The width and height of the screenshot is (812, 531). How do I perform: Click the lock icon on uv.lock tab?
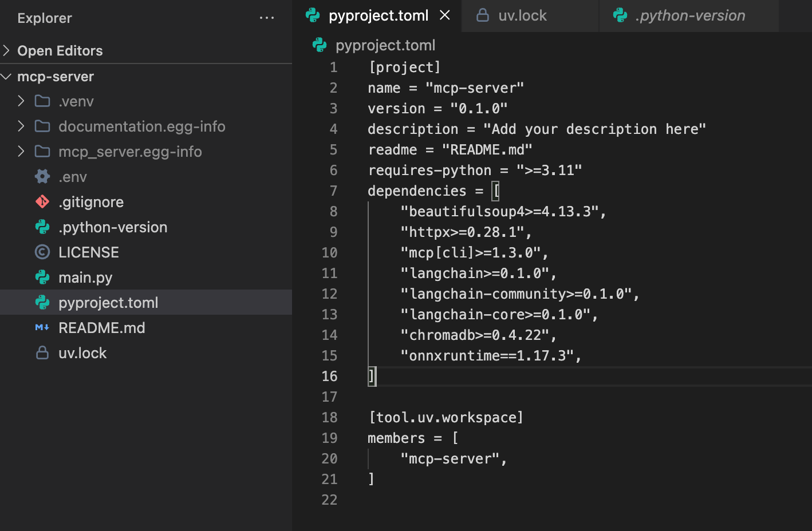(x=483, y=15)
